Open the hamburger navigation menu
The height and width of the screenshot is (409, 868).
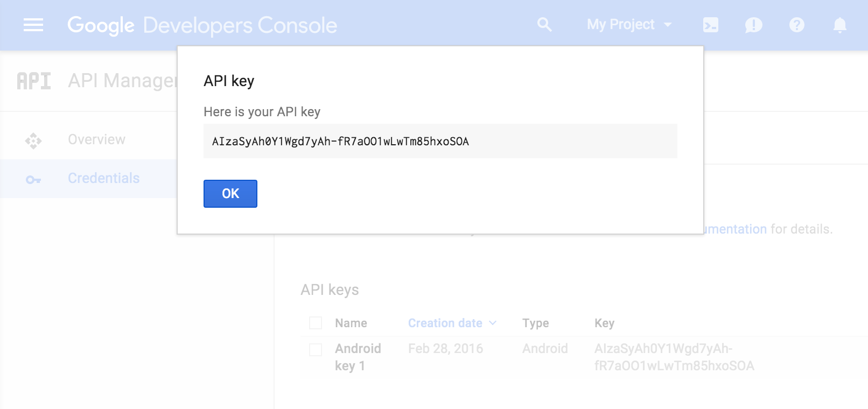click(x=33, y=25)
